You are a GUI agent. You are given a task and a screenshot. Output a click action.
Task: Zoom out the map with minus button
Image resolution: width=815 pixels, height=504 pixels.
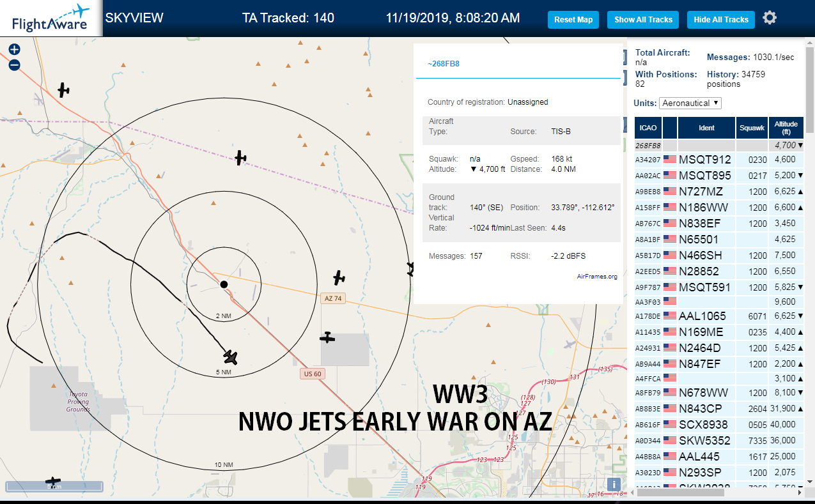pos(15,65)
